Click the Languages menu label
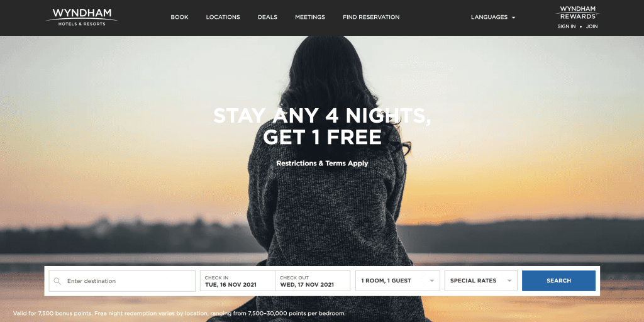The height and width of the screenshot is (322, 644). click(489, 17)
